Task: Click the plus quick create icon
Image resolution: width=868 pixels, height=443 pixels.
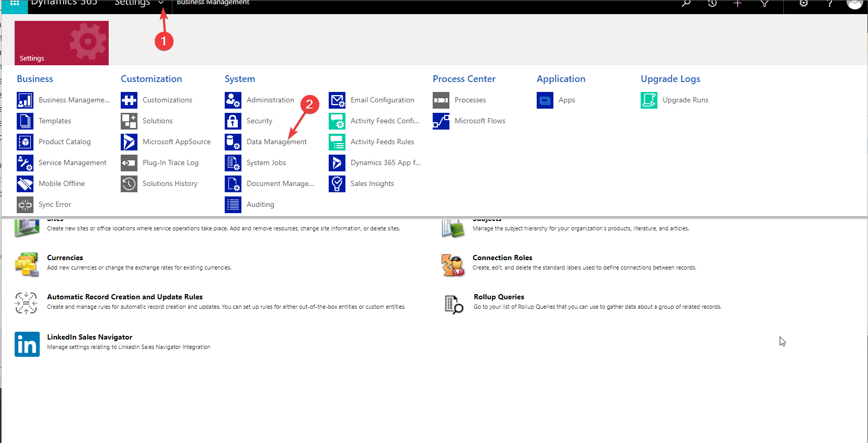Action: 737,4
